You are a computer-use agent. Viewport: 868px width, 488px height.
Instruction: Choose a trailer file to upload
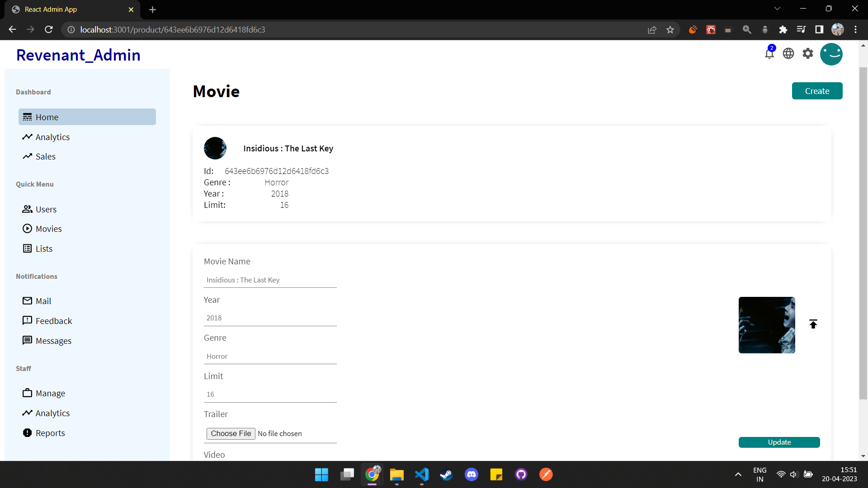pos(231,433)
